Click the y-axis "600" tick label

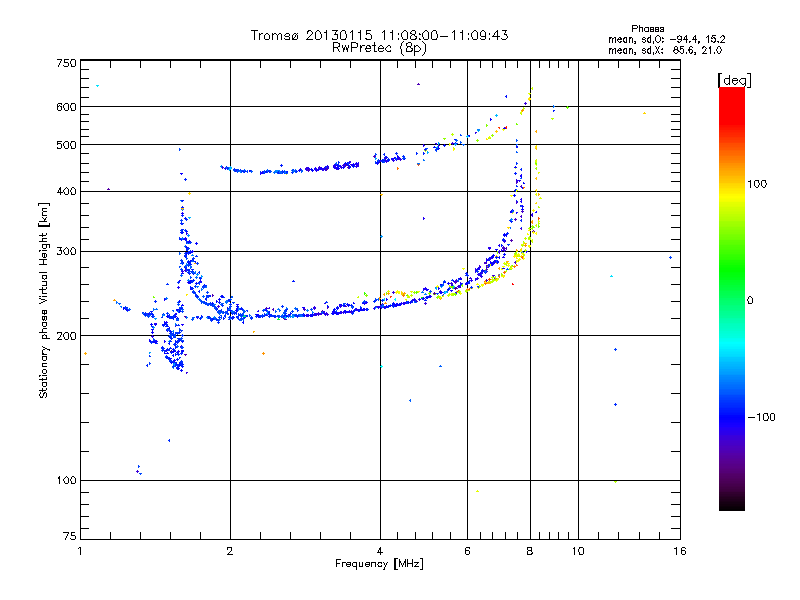[x=66, y=107]
